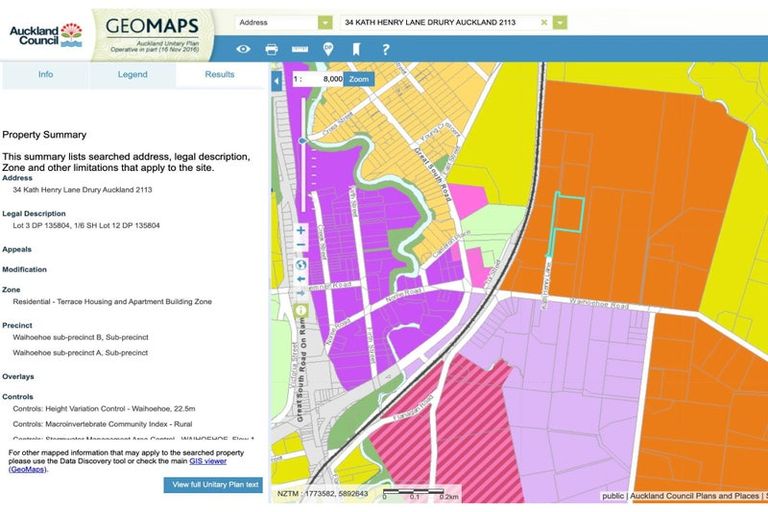
Task: Select the measure ruler tool
Action: coord(299,49)
